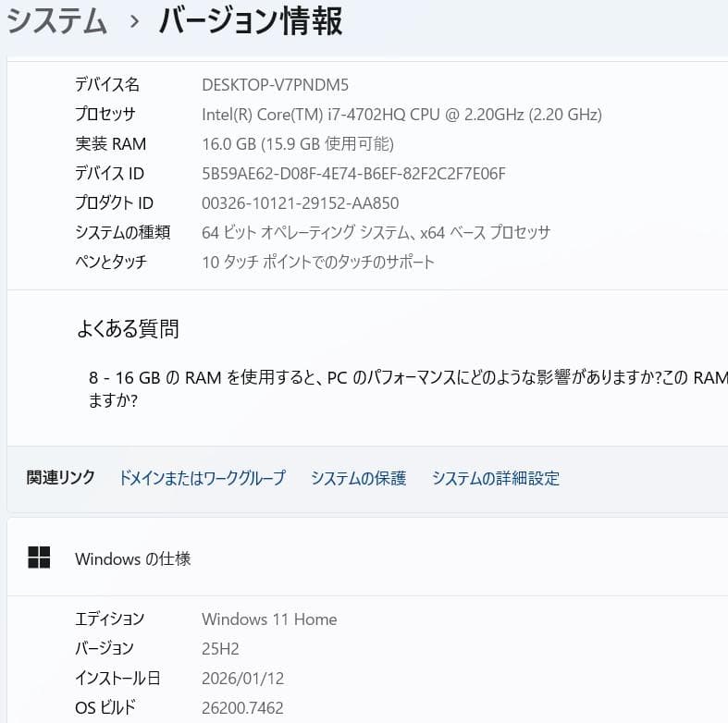Screen dimensions: 728x723
Task: Open the 8 - 16 GB RAM FAQ question
Action: (x=408, y=388)
